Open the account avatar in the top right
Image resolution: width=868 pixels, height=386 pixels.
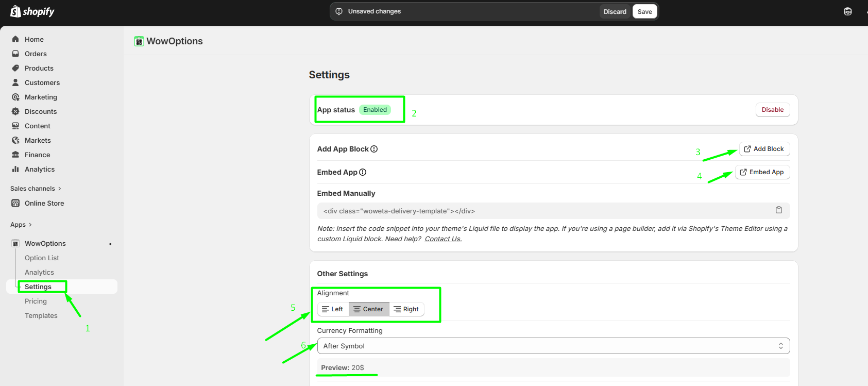tap(847, 11)
